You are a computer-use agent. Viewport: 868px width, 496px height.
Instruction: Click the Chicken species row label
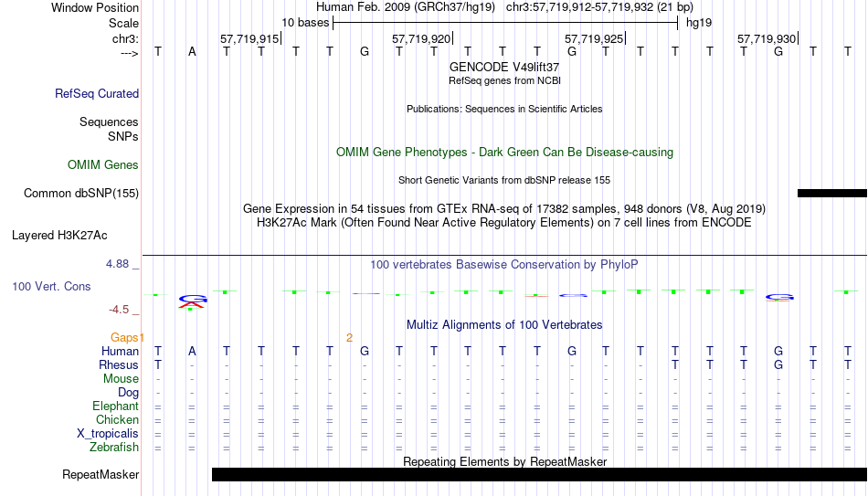[117, 419]
